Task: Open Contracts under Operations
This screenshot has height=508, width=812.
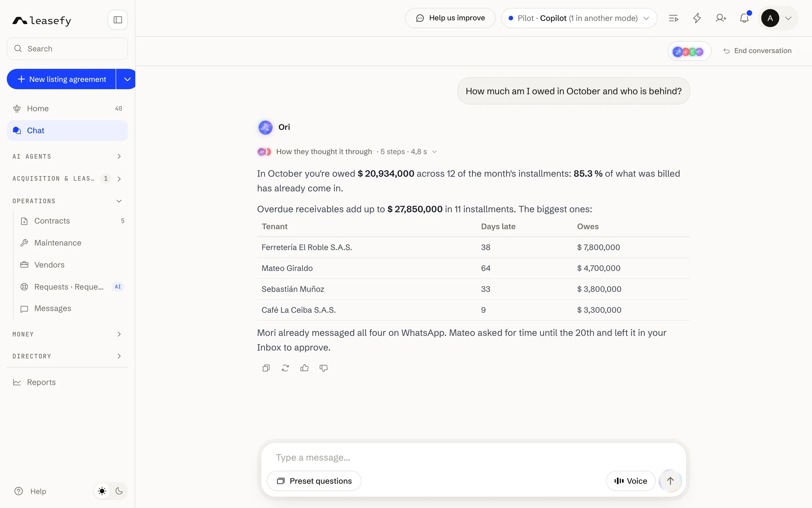Action: tap(72, 221)
